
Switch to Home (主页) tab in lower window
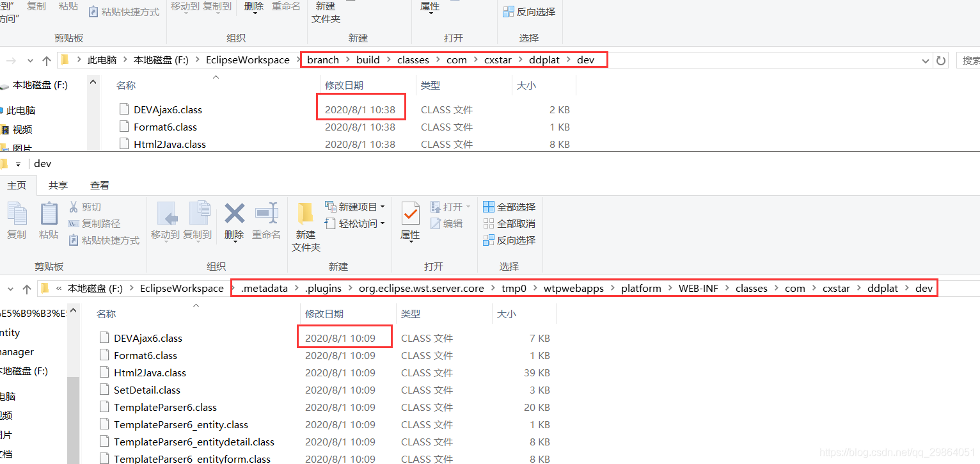17,185
